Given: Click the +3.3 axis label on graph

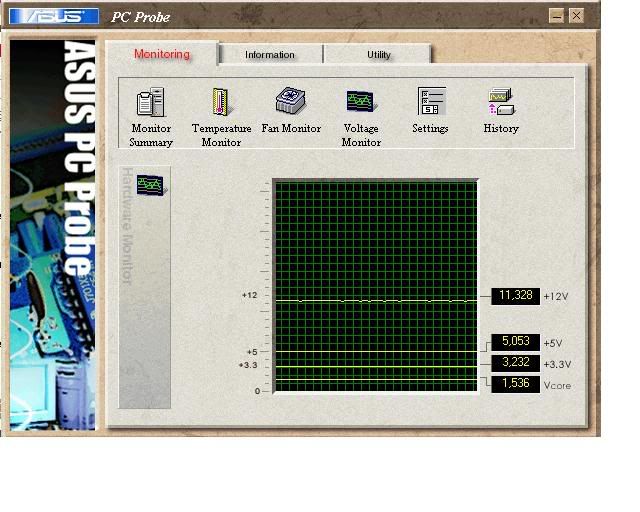Looking at the screenshot, I should (248, 365).
